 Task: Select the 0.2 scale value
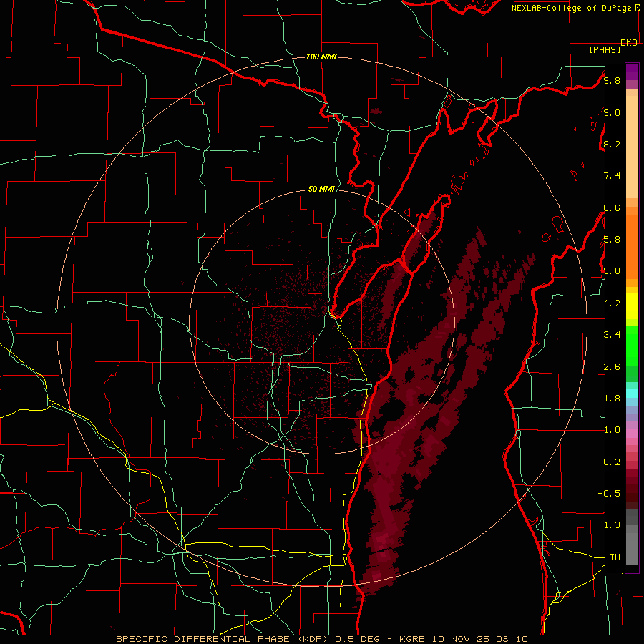pyautogui.click(x=612, y=462)
